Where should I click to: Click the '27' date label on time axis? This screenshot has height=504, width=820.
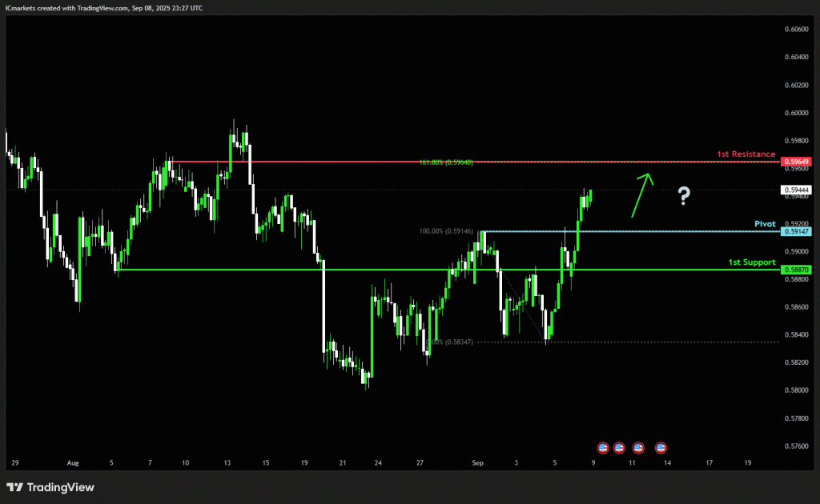(420, 462)
